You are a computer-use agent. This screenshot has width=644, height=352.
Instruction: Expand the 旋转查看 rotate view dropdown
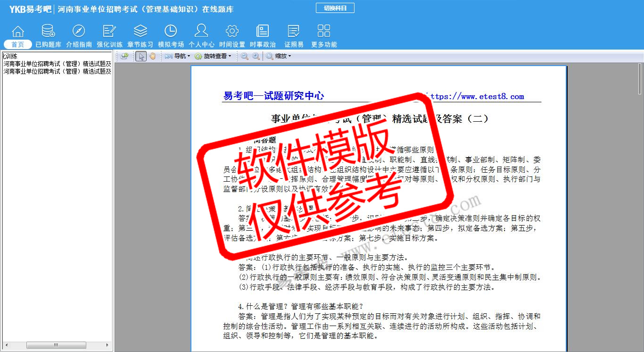click(213, 56)
